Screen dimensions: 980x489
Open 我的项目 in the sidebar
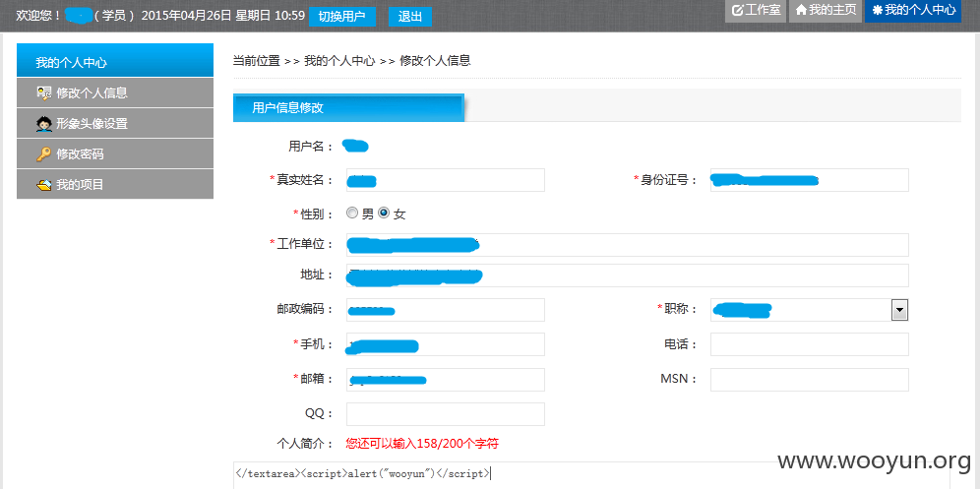click(x=115, y=184)
